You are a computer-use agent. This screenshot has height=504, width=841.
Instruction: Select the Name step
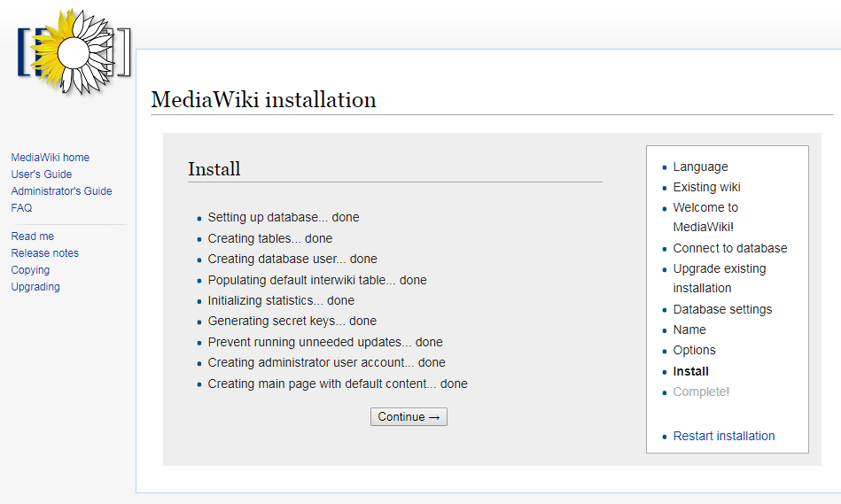coord(689,330)
